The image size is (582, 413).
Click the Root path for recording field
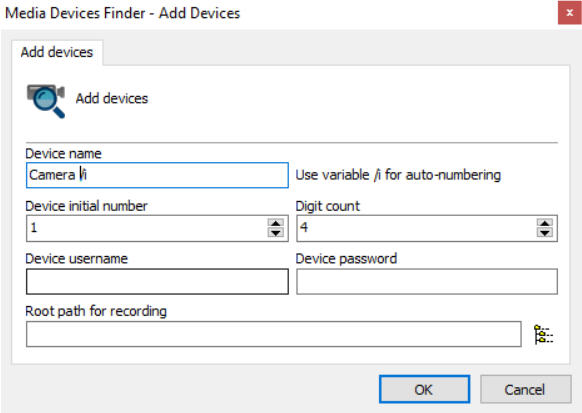[x=274, y=334]
